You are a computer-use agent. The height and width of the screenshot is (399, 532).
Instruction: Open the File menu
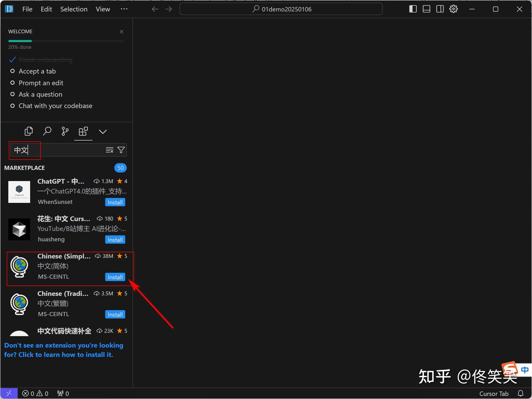point(27,9)
